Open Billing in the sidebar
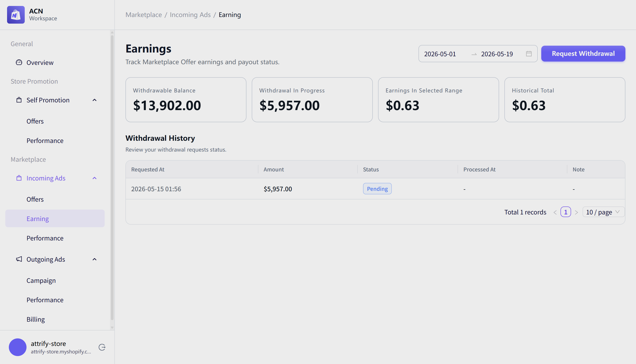636x364 pixels. (x=55, y=319)
